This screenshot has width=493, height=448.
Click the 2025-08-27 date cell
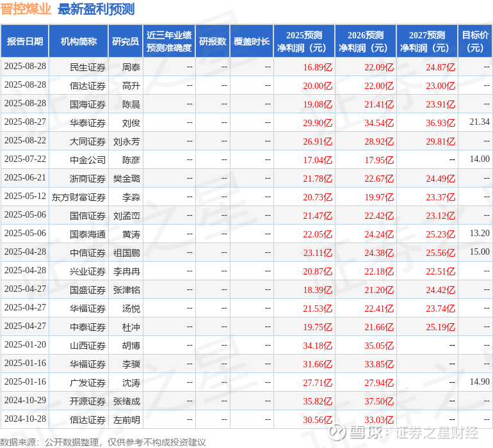tap(25, 122)
